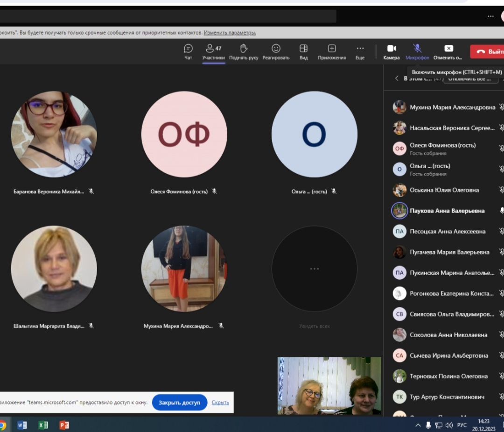Open Excel from the taskbar

click(43, 425)
